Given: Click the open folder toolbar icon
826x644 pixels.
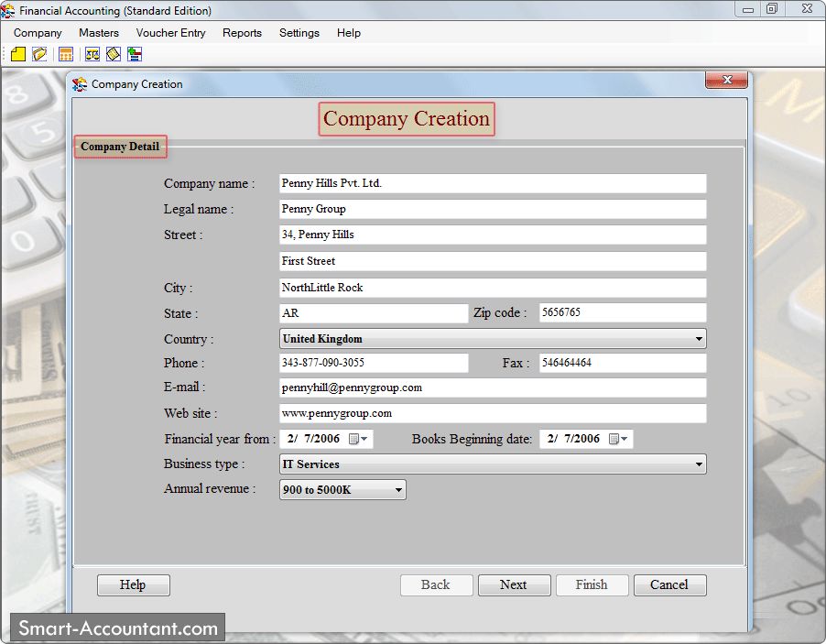Looking at the screenshot, I should coord(39,54).
